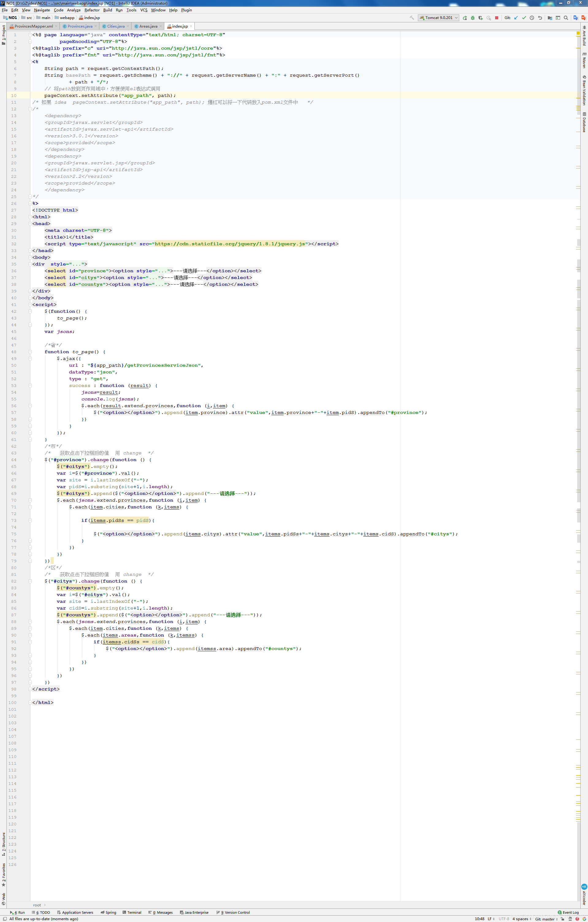Open the Spring tool window
Image resolution: width=588 pixels, height=922 pixels.
coord(108,912)
